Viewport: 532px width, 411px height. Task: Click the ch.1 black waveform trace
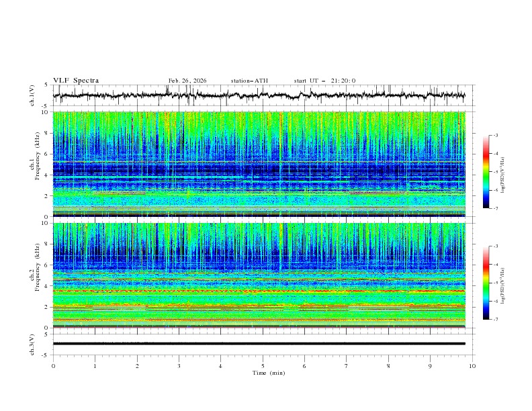(x=259, y=95)
